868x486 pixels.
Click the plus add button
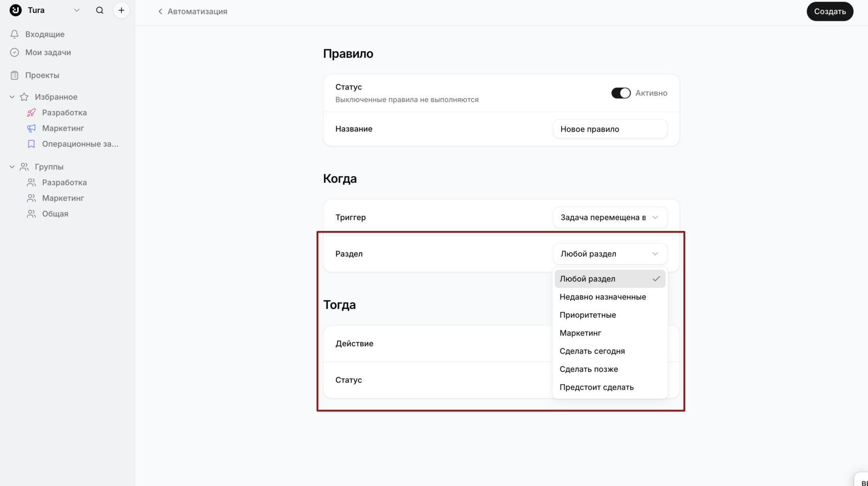[x=121, y=10]
